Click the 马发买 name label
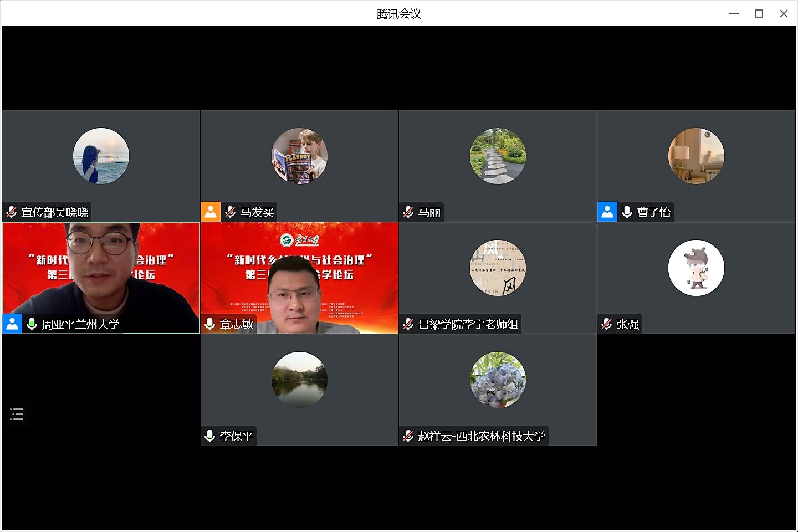This screenshot has height=532, width=798. [x=257, y=212]
